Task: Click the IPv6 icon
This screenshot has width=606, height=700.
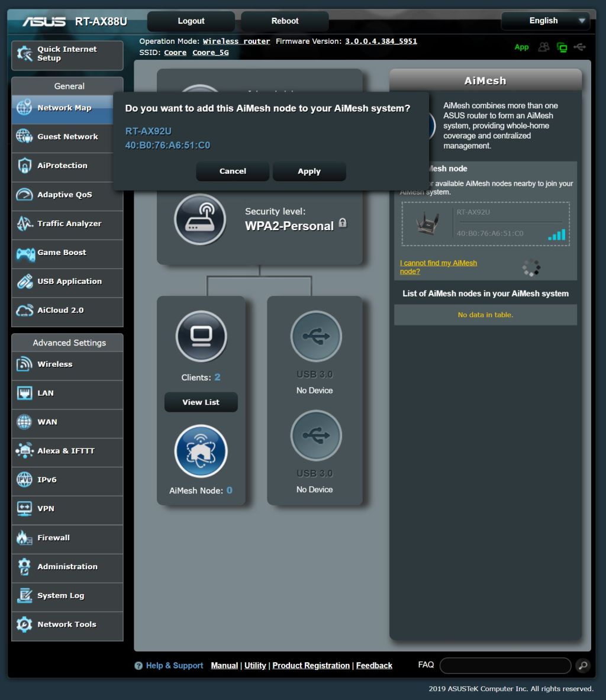Action: [24, 480]
